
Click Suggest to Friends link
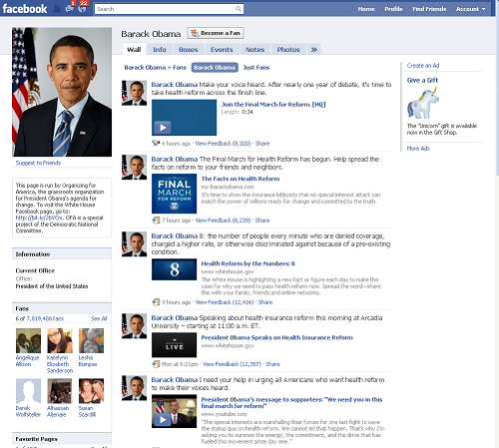(x=38, y=163)
